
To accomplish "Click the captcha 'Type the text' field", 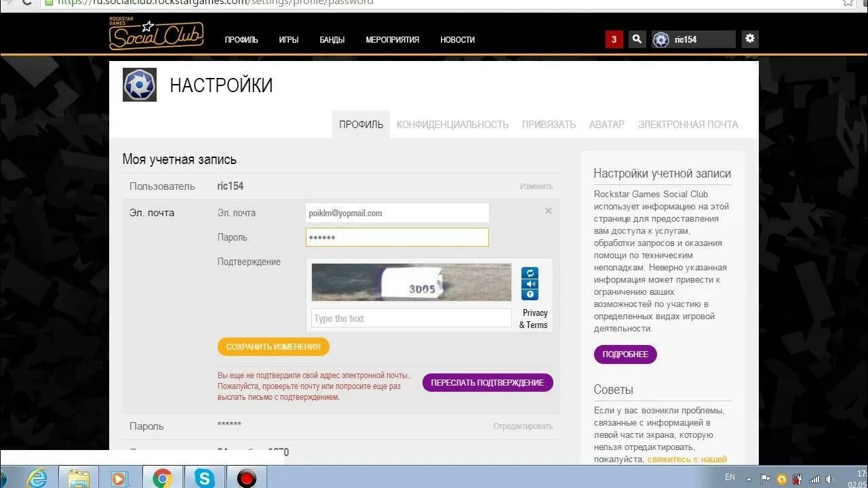I will click(412, 319).
